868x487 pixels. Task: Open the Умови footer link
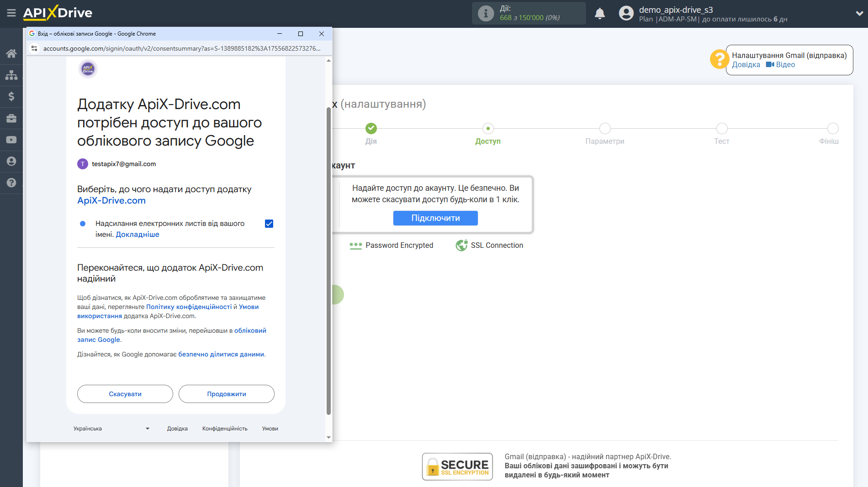(x=270, y=429)
